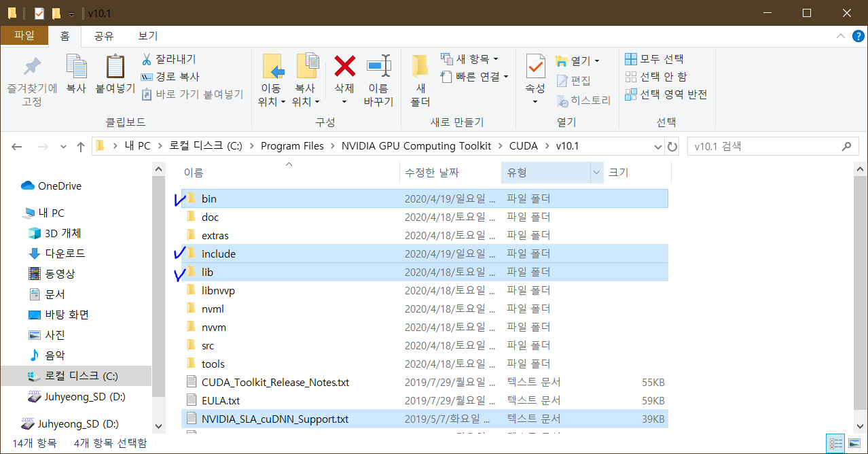Sort by 이름 (Name) column header
This screenshot has width=868, height=454.
click(x=289, y=173)
